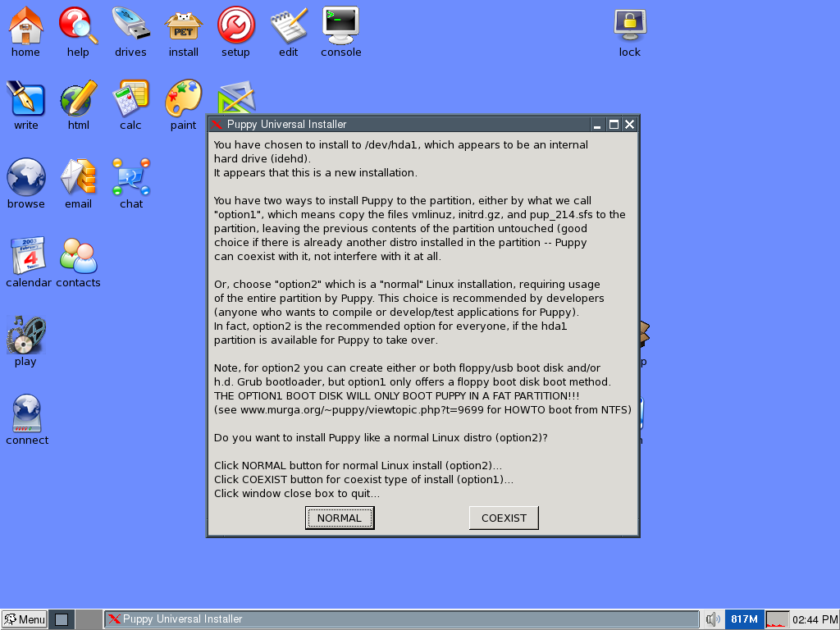
Task: Click the "THE OPTION1 BOOT DISK" warning line
Action: pyautogui.click(x=397, y=396)
